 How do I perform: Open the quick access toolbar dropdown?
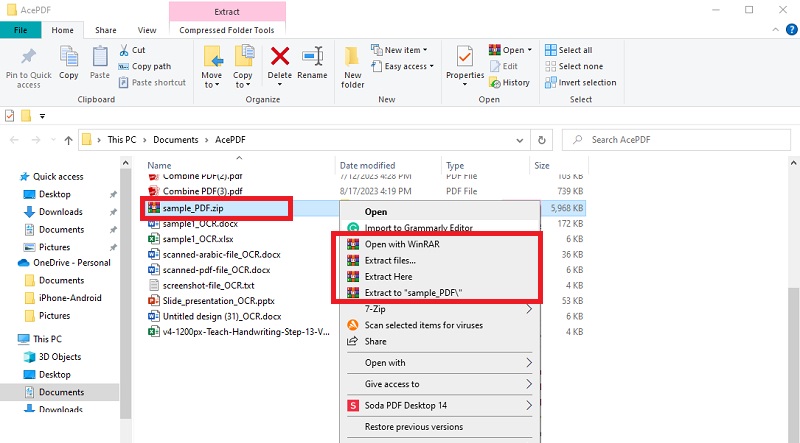coord(42,116)
